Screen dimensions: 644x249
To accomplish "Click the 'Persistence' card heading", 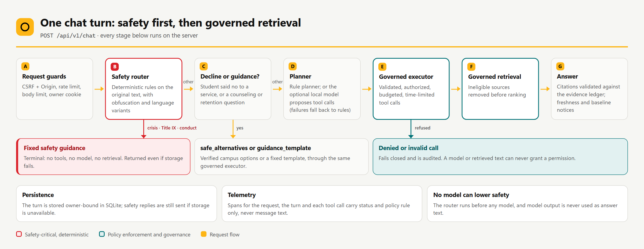I will click(38, 195).
